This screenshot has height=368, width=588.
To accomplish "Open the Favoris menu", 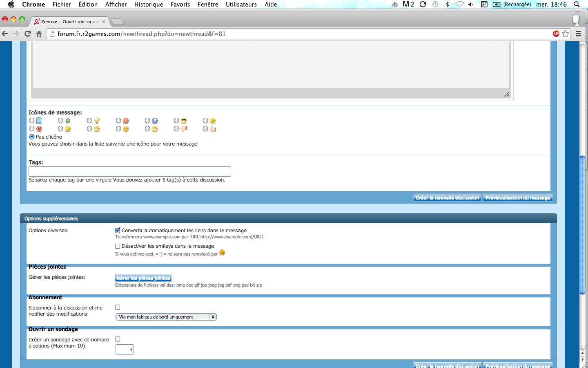I will (x=180, y=4).
